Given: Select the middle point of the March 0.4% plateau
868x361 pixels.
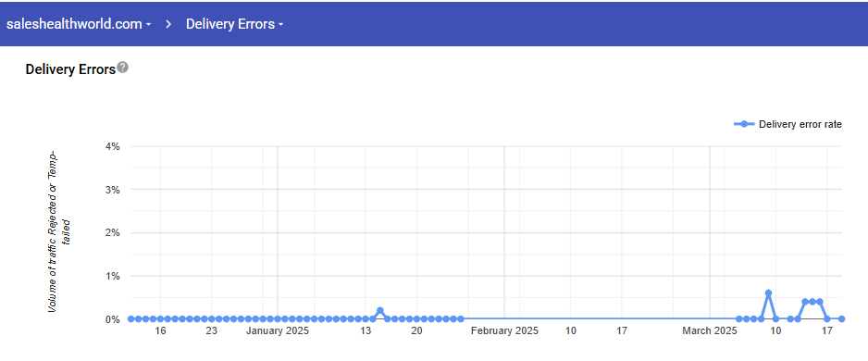Looking at the screenshot, I should 812,302.
